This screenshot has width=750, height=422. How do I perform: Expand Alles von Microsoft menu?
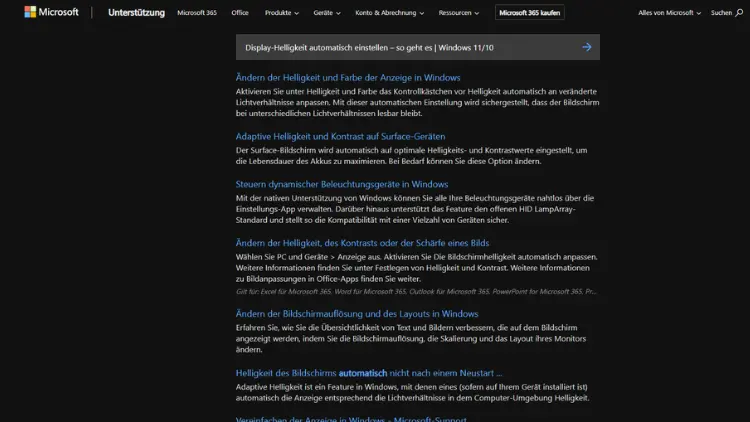(669, 13)
